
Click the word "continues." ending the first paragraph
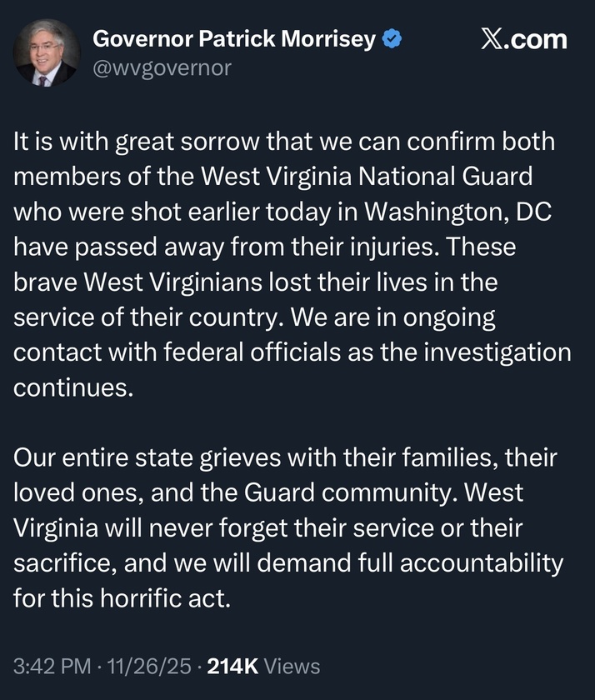73,387
